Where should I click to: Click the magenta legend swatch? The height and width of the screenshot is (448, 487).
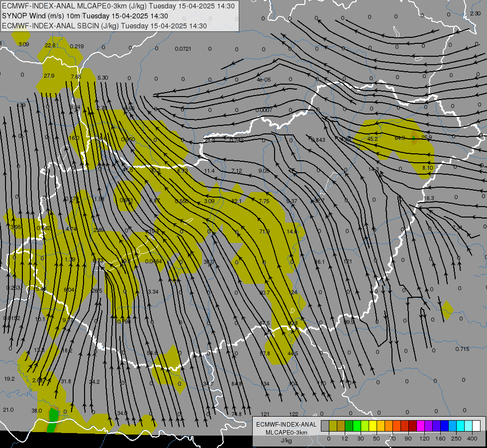(420, 426)
